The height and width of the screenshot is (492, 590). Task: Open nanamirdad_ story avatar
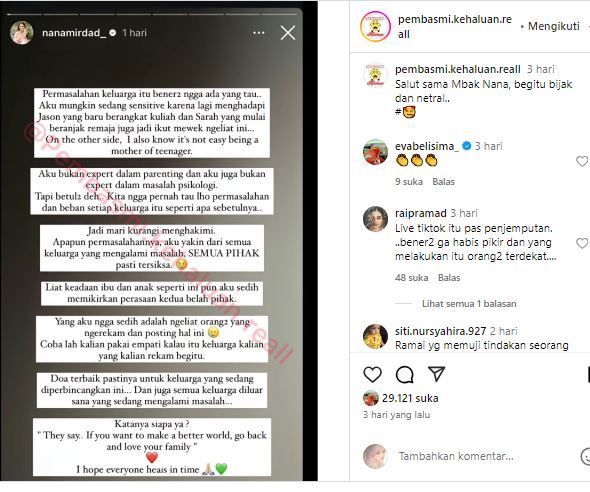[21, 33]
